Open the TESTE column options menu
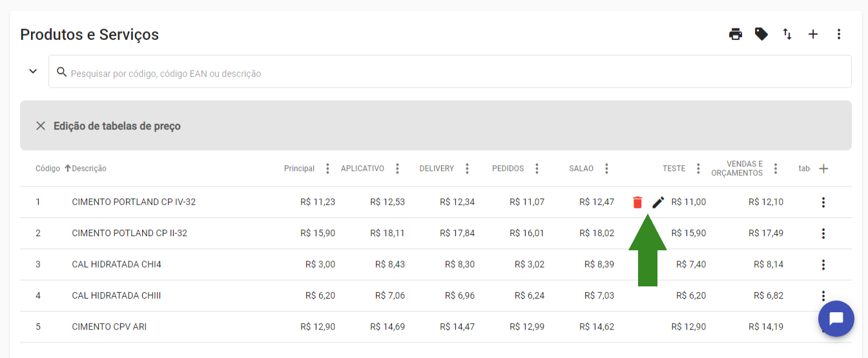 tap(698, 169)
